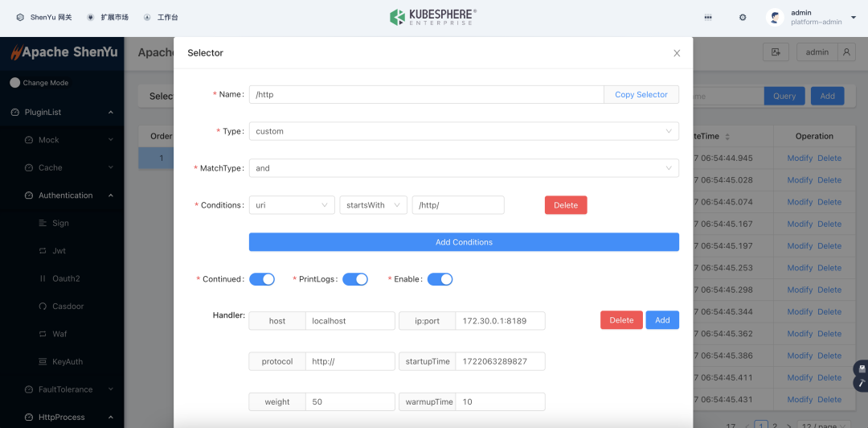Open 扩展市场 in the top bar
868x428 pixels.
click(108, 17)
